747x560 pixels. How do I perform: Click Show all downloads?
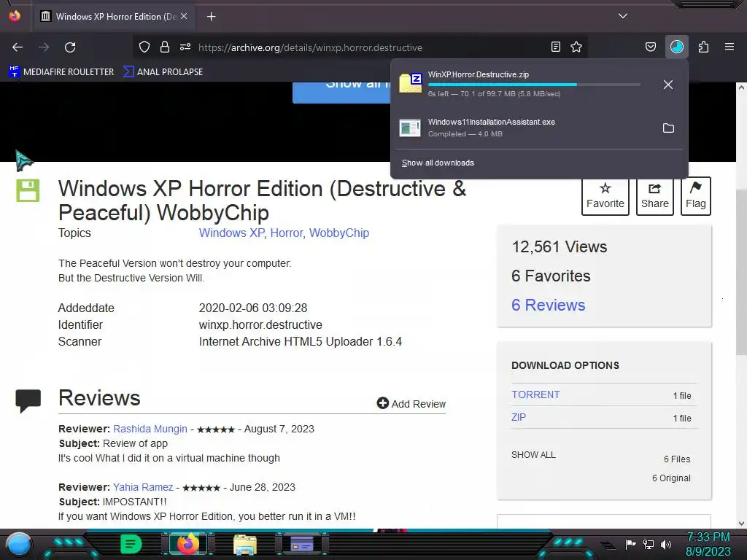pos(438,163)
